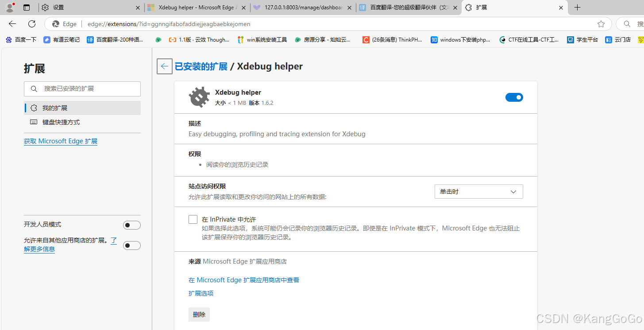Viewport: 644px width, 330px height.
Task: Click the 阅读你的浏览历史记录 permission text
Action: [237, 165]
